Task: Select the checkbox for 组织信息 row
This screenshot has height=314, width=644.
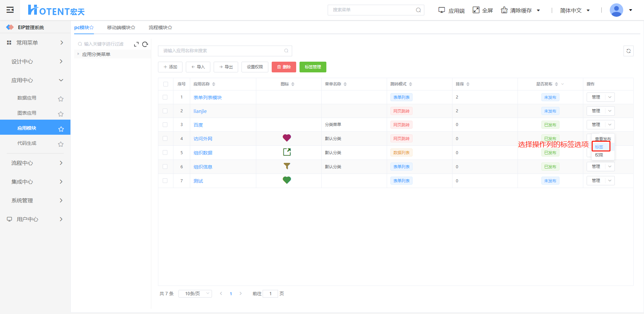Action: click(x=165, y=167)
